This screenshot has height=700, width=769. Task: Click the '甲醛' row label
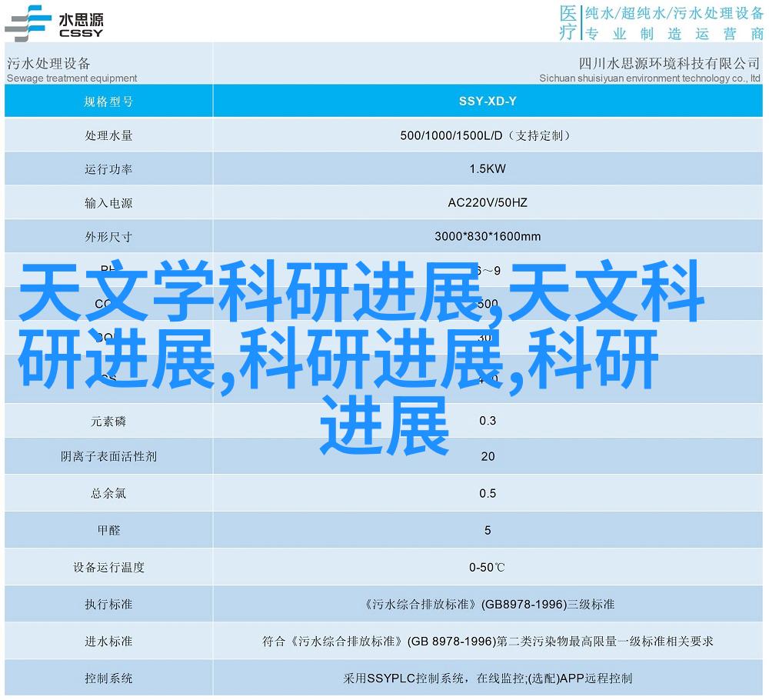pos(108,530)
